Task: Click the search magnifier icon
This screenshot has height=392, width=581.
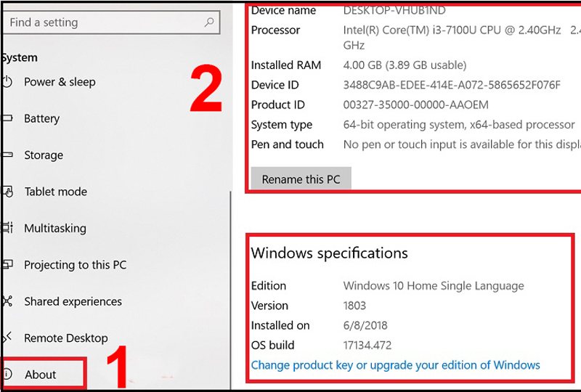Action: 209,23
